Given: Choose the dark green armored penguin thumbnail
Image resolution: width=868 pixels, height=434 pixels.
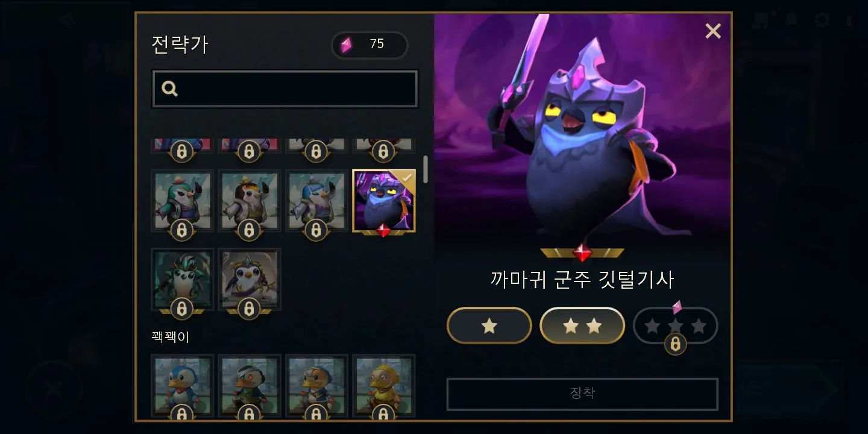Looking at the screenshot, I should pos(183,280).
